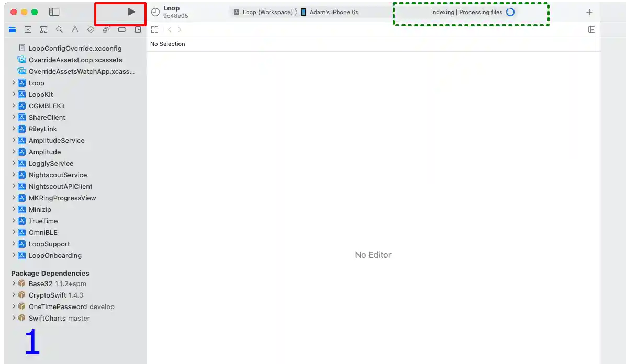The image size is (626, 364).
Task: Expand the OmniBLE group
Action: [13, 232]
